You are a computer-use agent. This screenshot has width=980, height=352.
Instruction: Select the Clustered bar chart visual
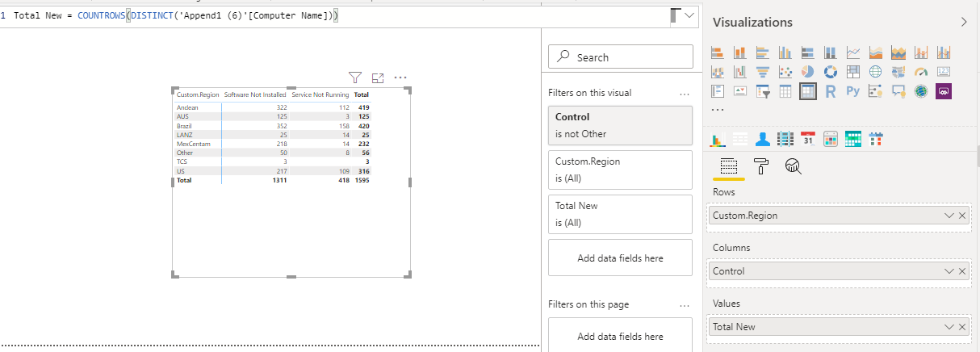762,52
